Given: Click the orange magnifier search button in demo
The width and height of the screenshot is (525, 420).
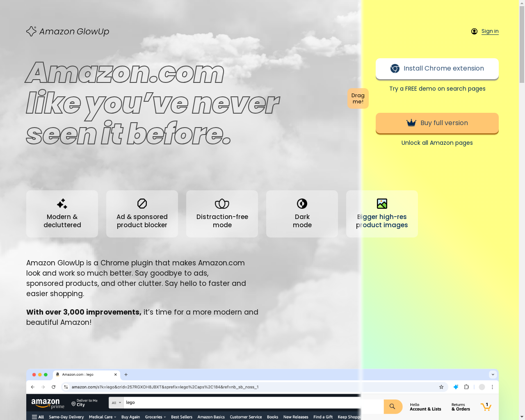Looking at the screenshot, I should [x=393, y=406].
